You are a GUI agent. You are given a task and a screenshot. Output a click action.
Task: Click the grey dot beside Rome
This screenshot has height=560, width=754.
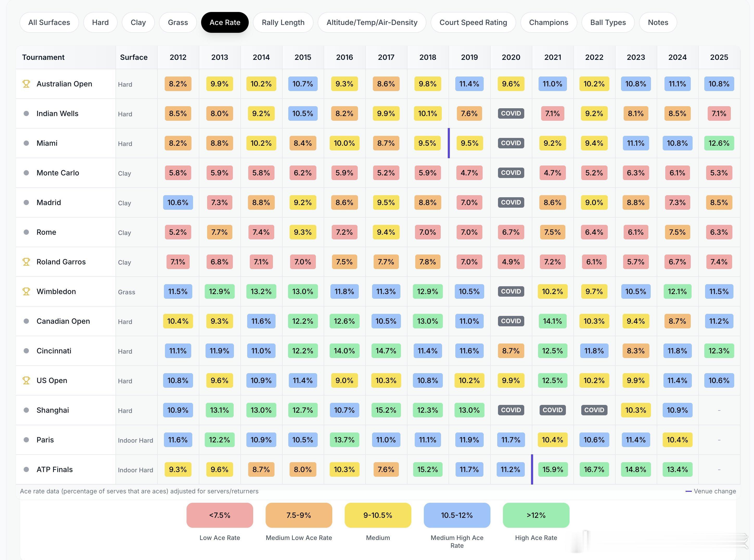[x=26, y=232]
